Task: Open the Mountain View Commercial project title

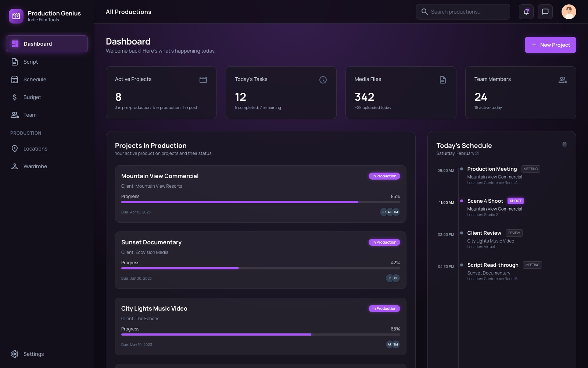Action: [160, 176]
